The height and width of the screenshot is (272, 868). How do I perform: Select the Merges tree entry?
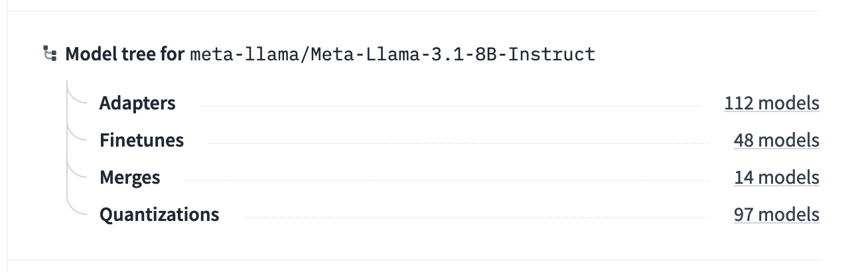129,178
